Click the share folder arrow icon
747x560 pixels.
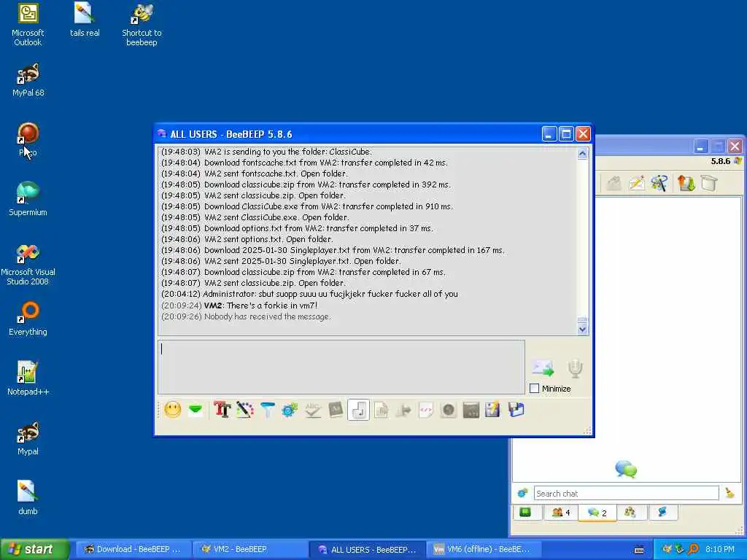pyautogui.click(x=404, y=410)
